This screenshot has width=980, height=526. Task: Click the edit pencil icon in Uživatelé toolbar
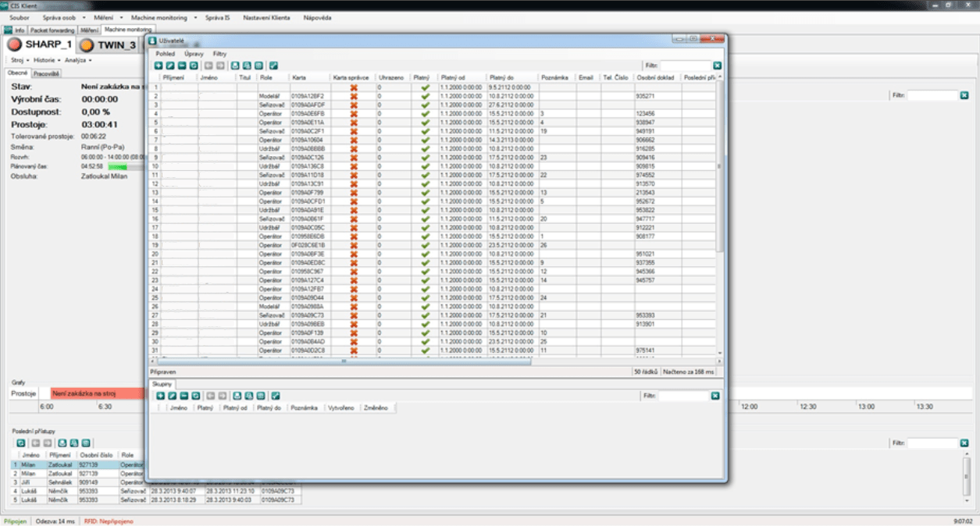tap(171, 66)
